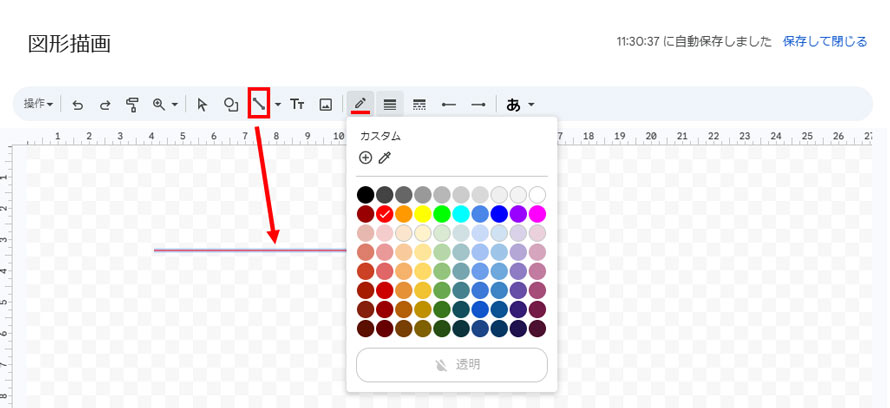
Task: Pick the dark red berry swatch
Action: 366,214
